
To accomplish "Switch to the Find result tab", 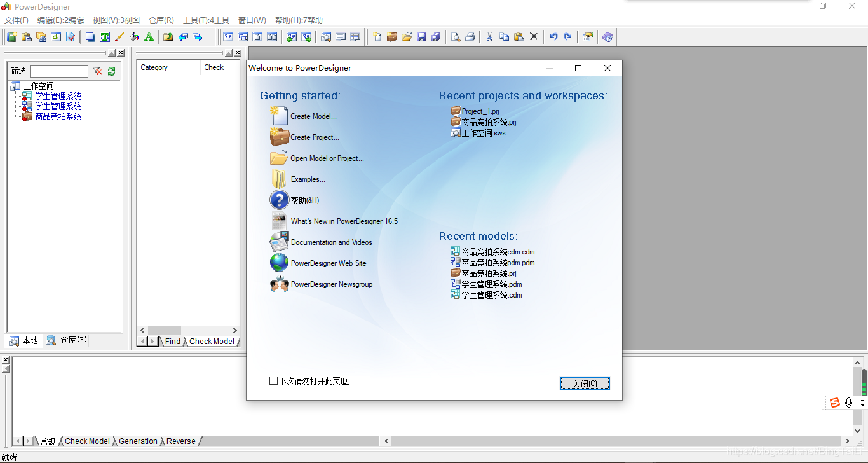I will pyautogui.click(x=173, y=342).
